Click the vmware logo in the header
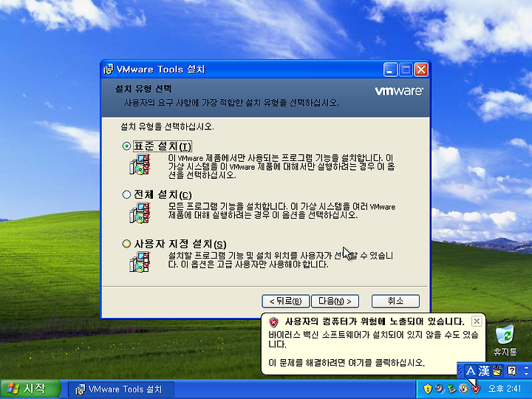Image resolution: width=532 pixels, height=399 pixels. click(x=399, y=91)
